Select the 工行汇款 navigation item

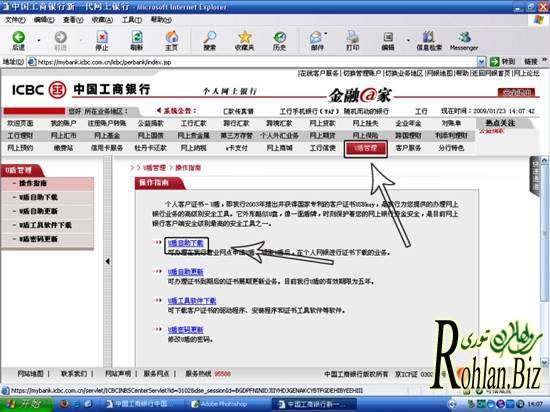click(x=193, y=123)
